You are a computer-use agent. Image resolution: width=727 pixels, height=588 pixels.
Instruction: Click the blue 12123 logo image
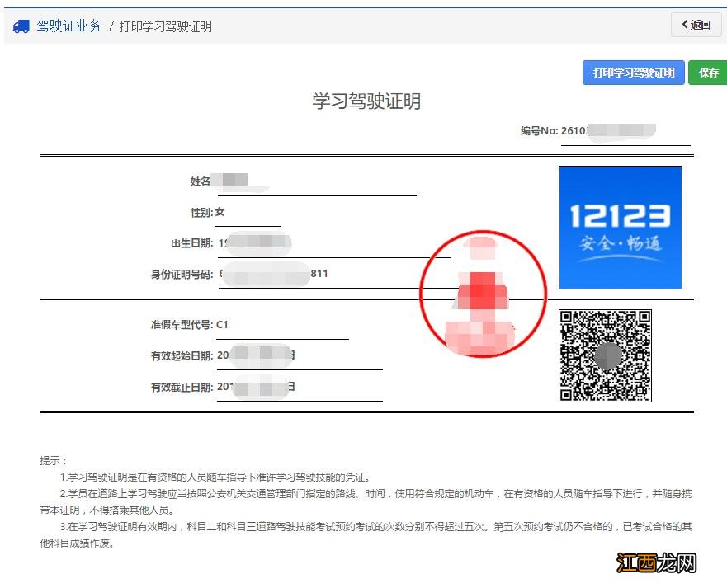[x=620, y=227]
